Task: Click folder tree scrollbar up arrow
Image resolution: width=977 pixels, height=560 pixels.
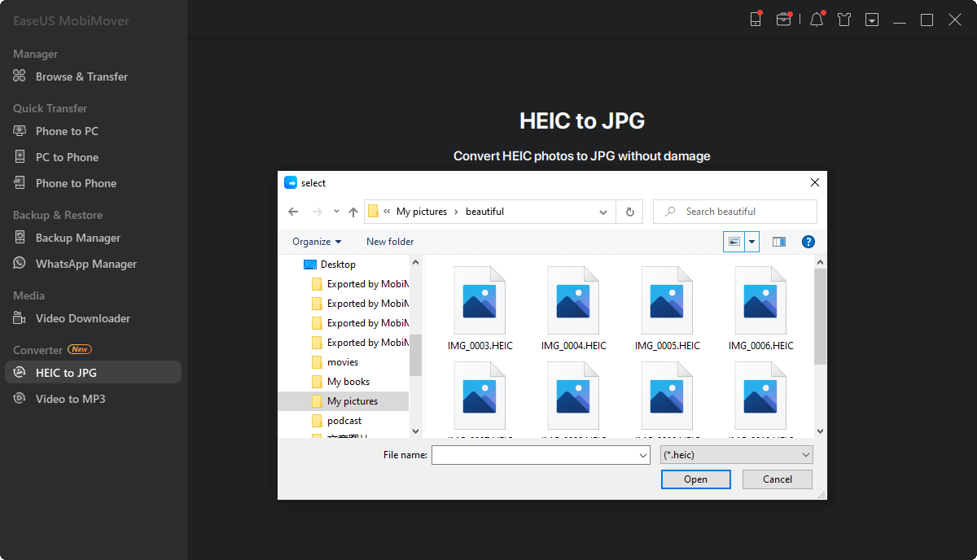Action: (416, 261)
